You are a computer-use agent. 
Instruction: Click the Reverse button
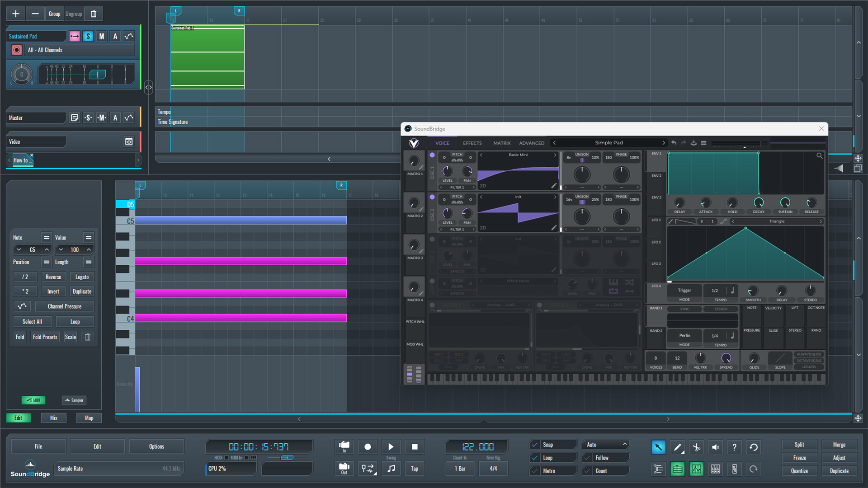point(53,277)
